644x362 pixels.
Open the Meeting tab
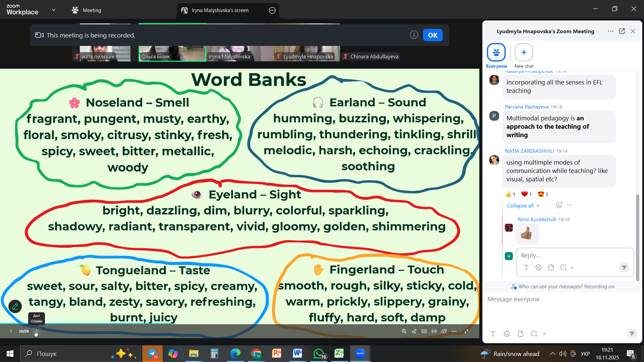point(87,10)
